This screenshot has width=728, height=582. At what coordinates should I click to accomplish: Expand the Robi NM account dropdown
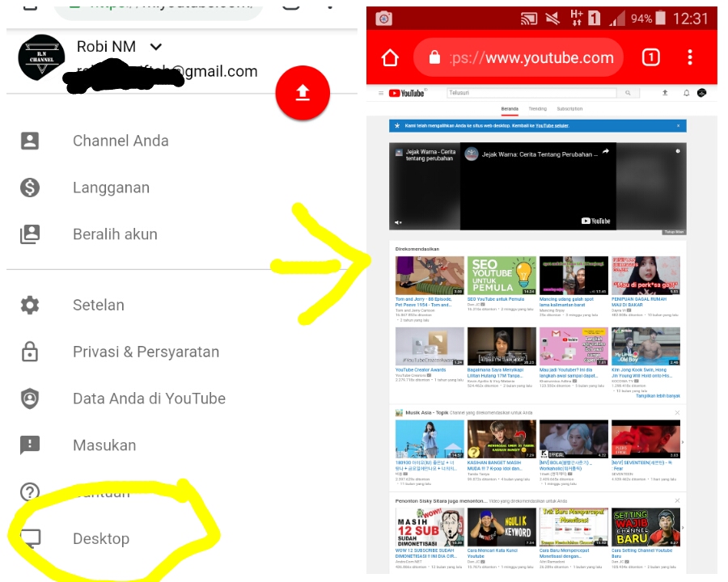(155, 47)
